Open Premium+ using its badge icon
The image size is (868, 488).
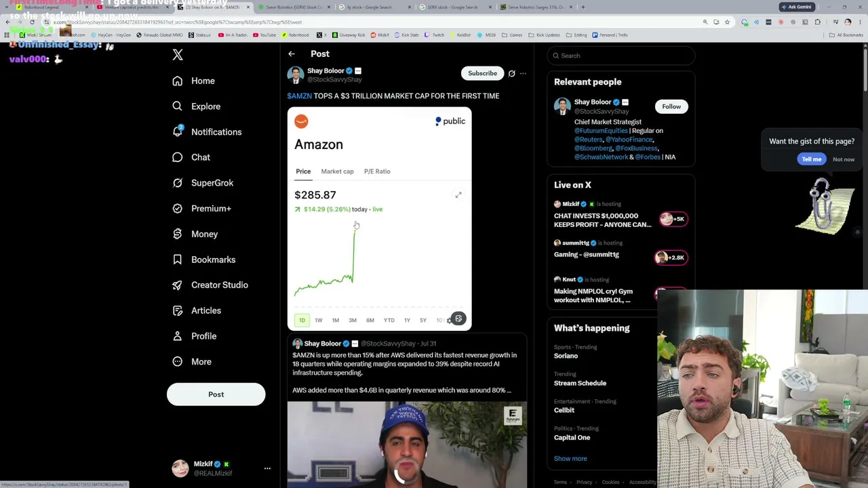pyautogui.click(x=178, y=208)
